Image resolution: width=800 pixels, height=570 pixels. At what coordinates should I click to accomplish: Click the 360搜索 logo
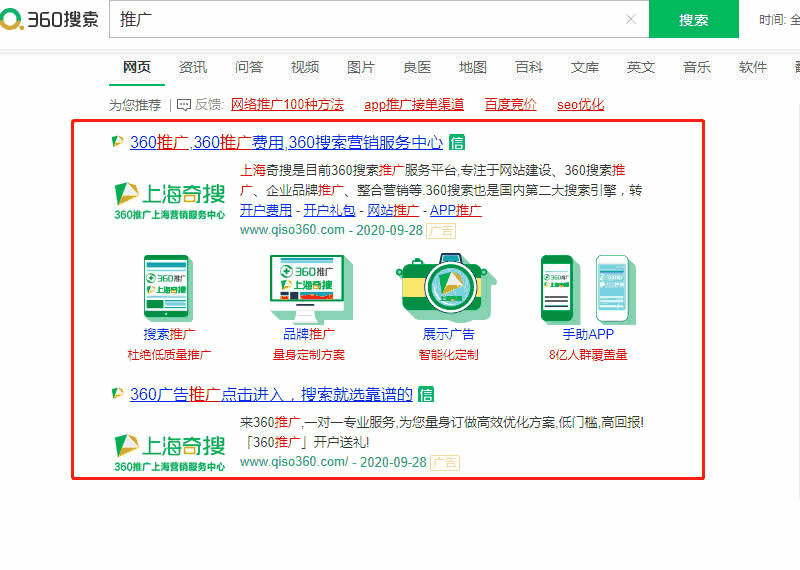coord(49,19)
